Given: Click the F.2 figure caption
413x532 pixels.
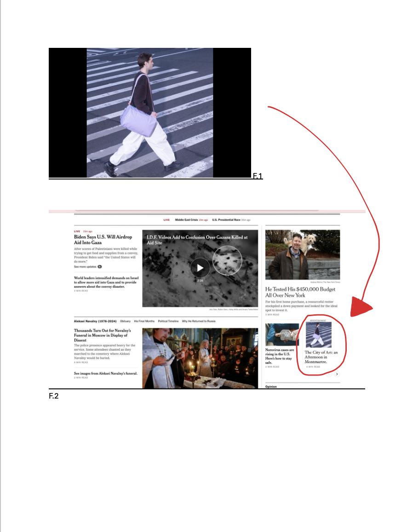Looking at the screenshot, I should (x=53, y=396).
